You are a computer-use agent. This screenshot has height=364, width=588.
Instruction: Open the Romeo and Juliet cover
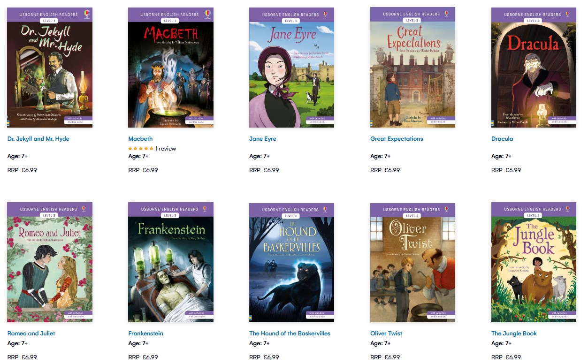point(50,262)
